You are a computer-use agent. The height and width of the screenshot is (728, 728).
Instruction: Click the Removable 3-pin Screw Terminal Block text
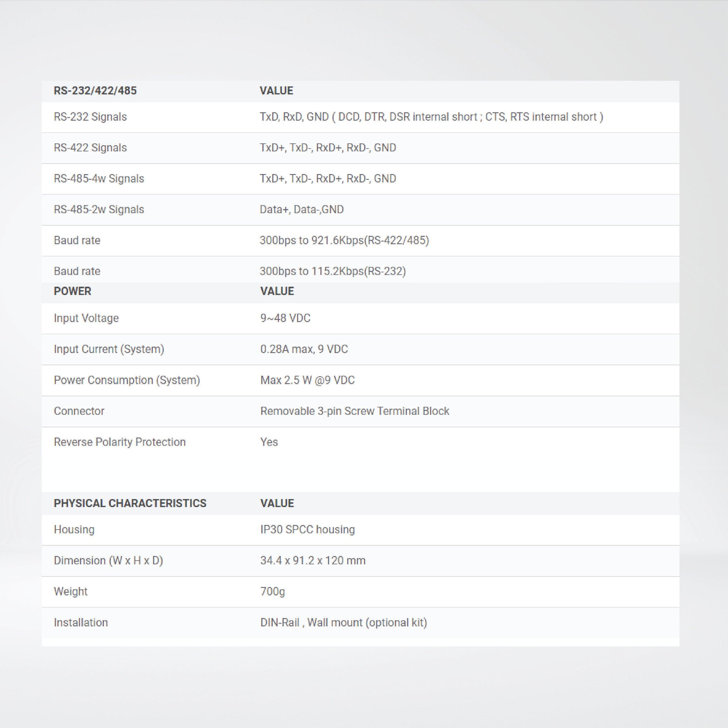point(354,411)
